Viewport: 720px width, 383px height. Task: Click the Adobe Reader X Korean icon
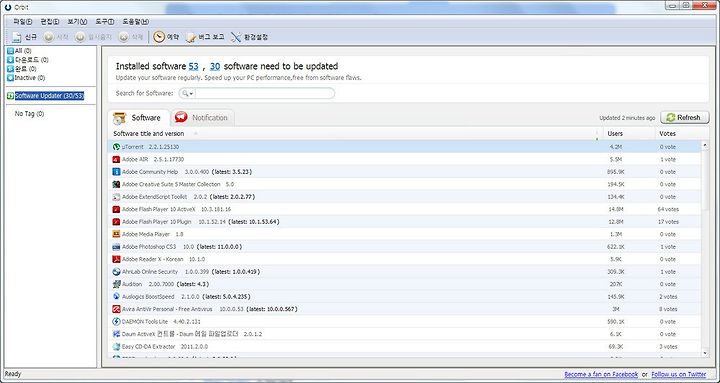click(116, 259)
